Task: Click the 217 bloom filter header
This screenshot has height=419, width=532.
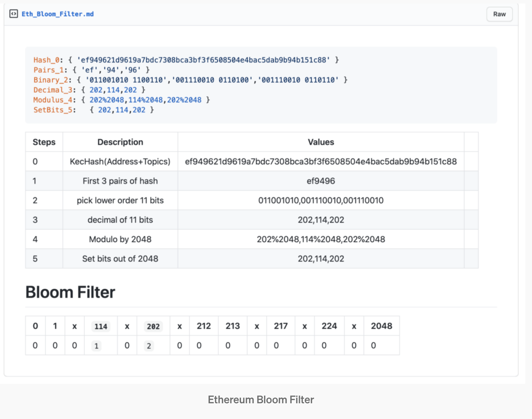Action: (x=281, y=326)
